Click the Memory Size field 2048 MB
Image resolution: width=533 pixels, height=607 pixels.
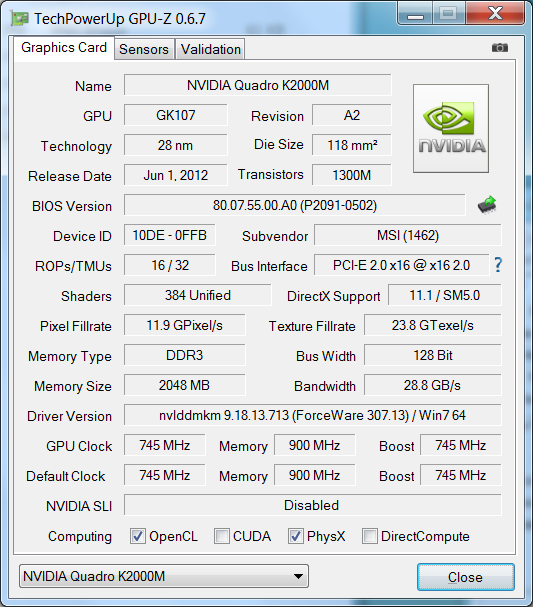[x=185, y=385]
